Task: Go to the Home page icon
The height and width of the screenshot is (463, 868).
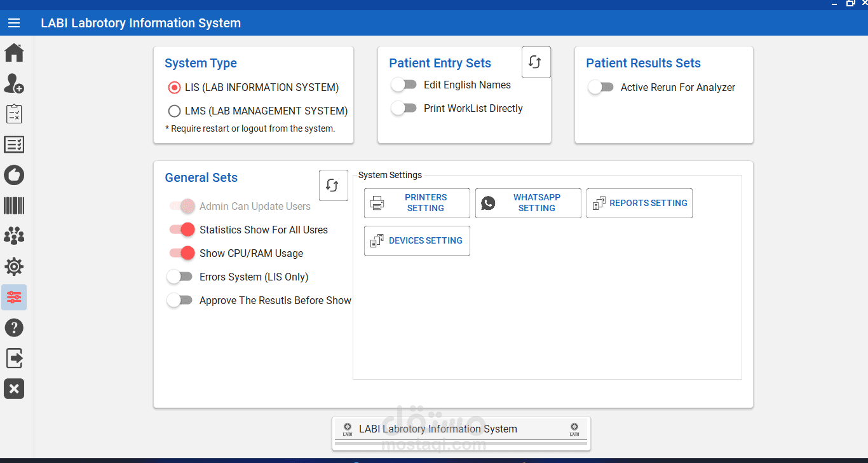Action: coord(14,53)
